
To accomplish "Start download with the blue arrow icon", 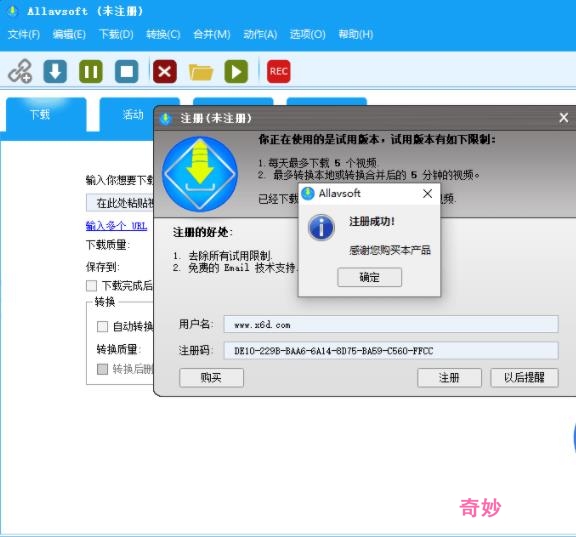I will [55, 71].
